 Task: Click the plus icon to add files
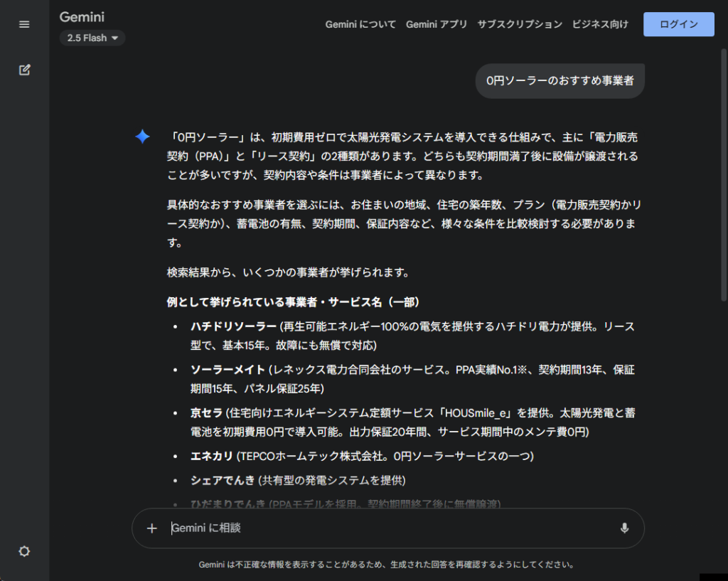[x=151, y=528]
